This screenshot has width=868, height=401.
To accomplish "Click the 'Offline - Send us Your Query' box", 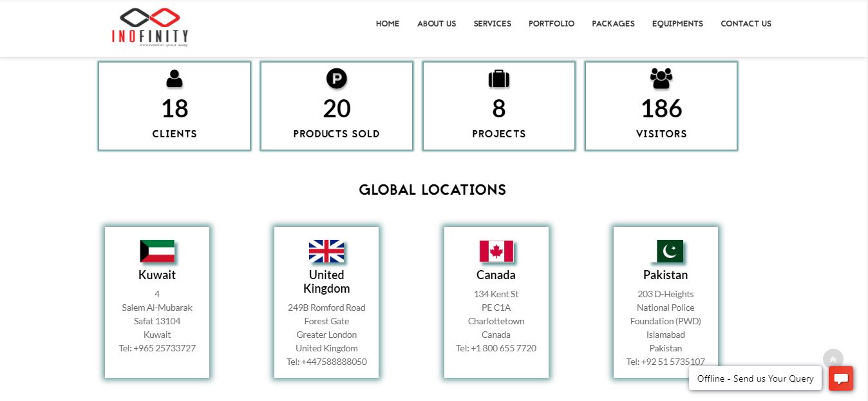I will [x=755, y=378].
